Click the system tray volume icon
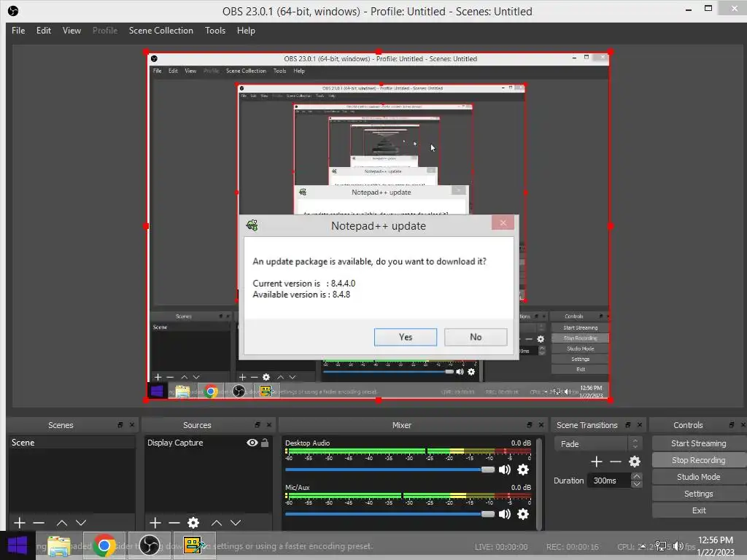This screenshot has width=747, height=560. pos(678,546)
